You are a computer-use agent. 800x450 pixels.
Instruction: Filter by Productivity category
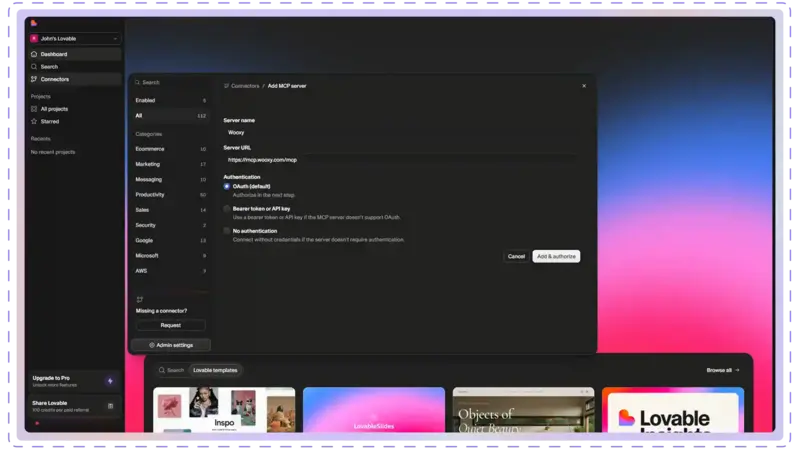coord(170,195)
